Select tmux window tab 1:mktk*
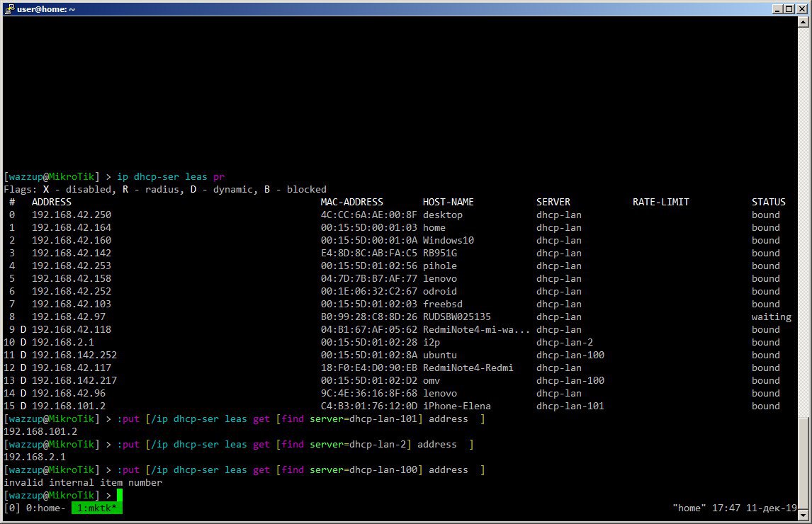Viewport: 812px width, 524px height. 97,508
